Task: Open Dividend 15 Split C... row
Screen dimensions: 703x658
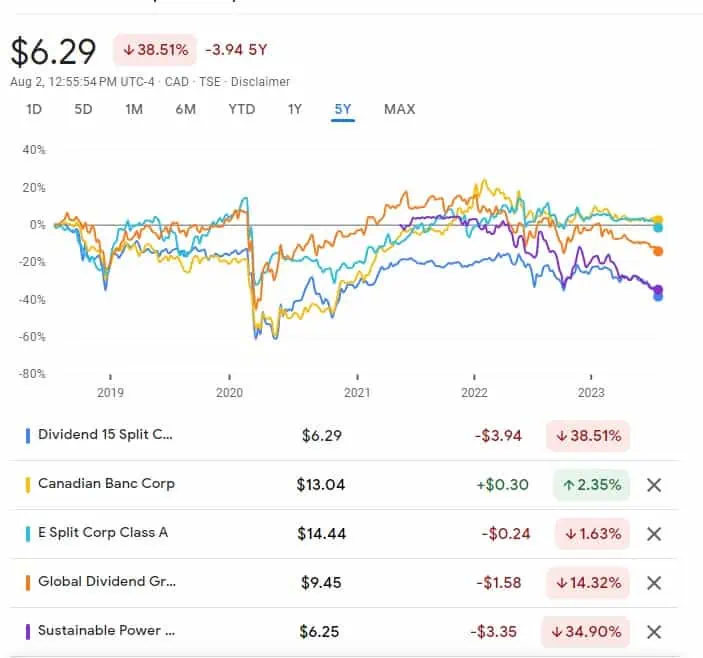Action: coord(343,435)
